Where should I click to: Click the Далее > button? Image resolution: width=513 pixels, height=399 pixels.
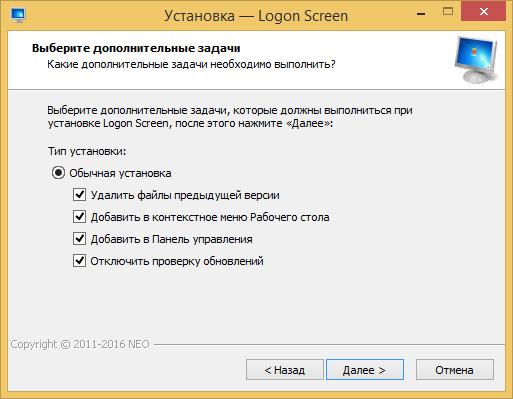[365, 369]
